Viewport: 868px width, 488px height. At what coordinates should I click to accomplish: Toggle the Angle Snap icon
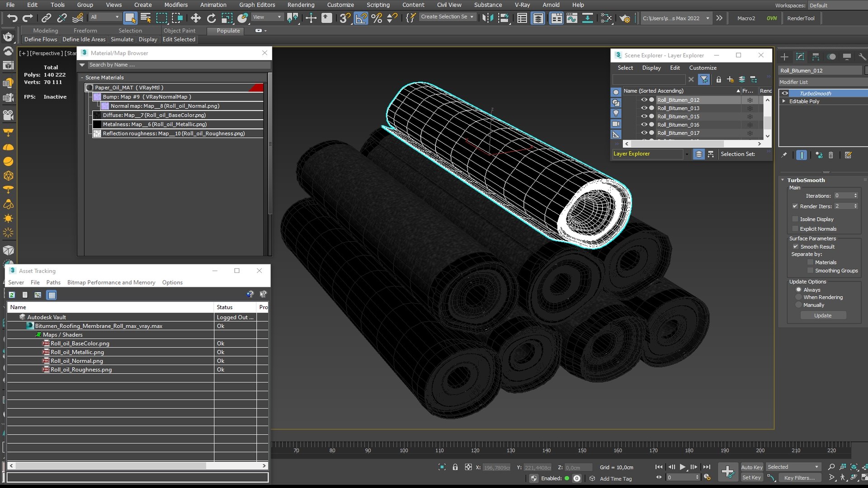tap(361, 18)
